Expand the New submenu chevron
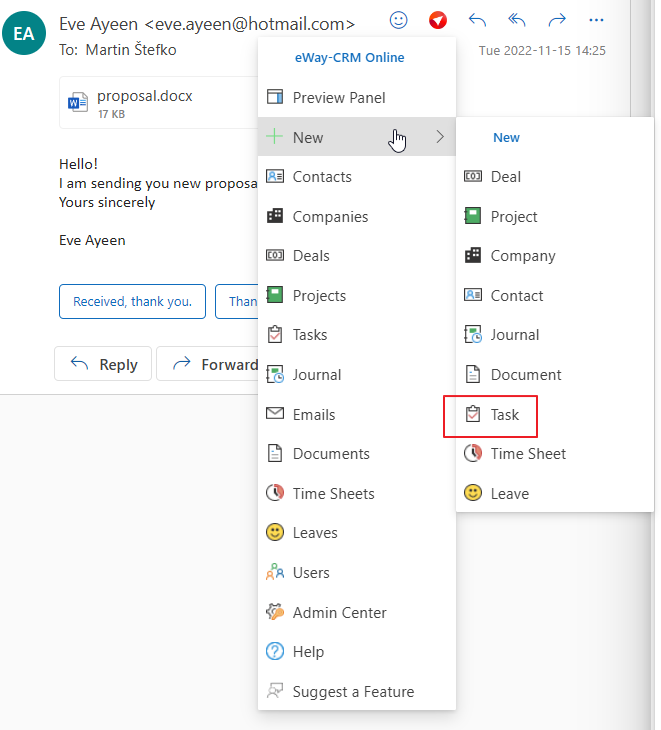Image resolution: width=661 pixels, height=730 pixels. (x=440, y=136)
